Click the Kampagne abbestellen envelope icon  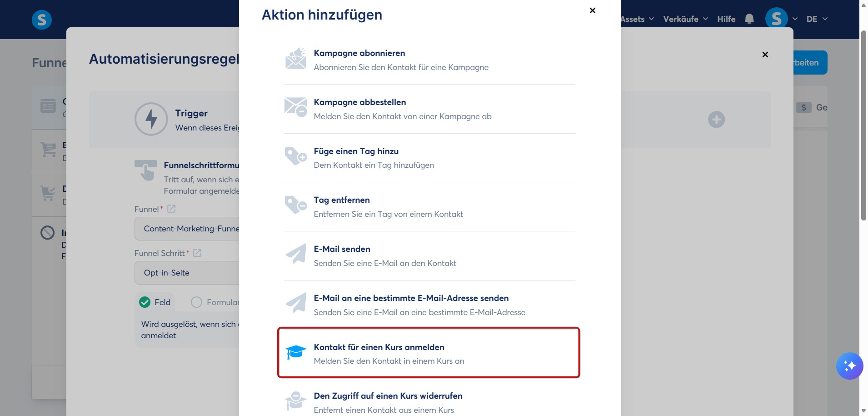pyautogui.click(x=296, y=107)
